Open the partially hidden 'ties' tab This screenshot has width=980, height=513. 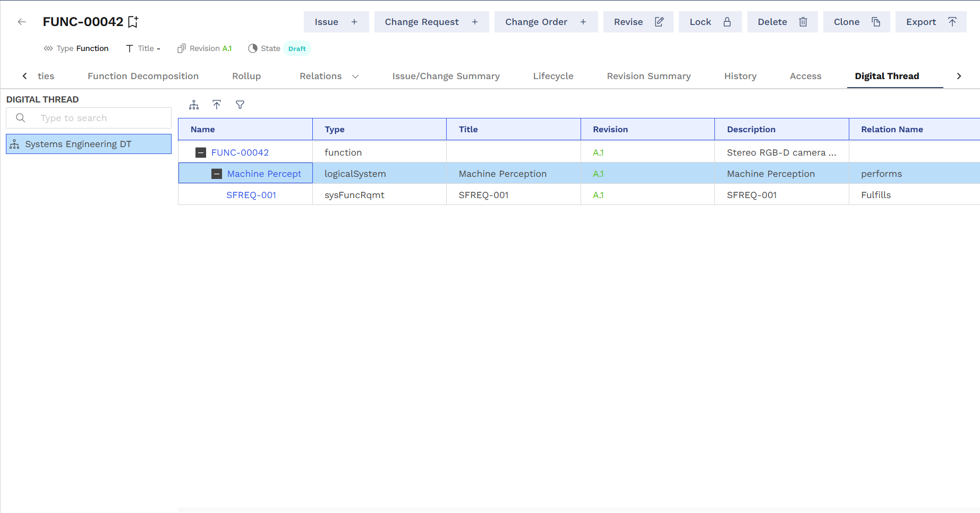[x=46, y=76]
